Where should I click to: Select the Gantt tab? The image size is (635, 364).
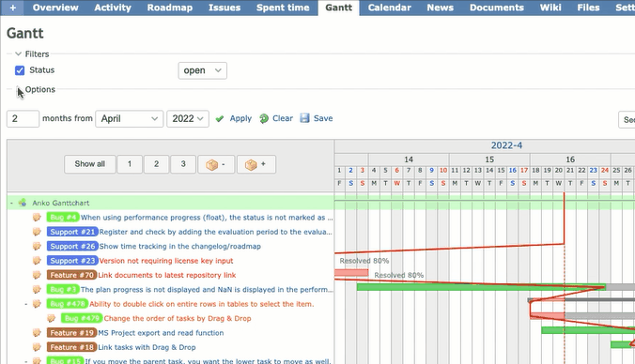338,8
